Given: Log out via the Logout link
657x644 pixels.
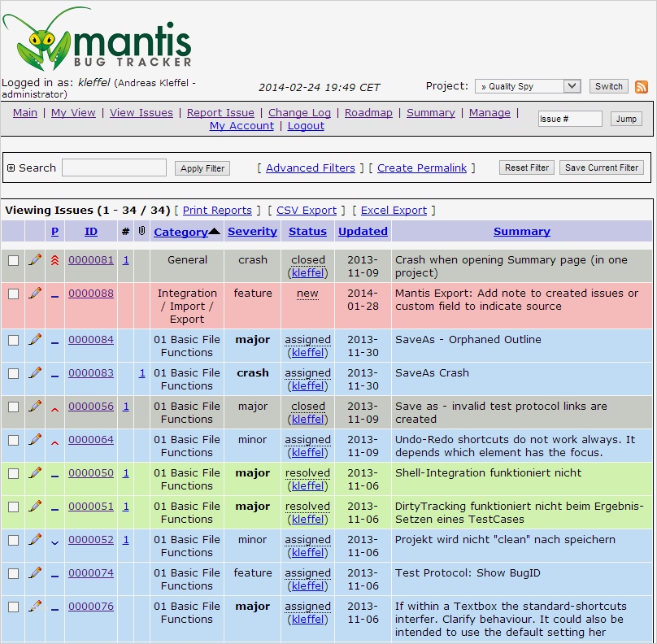Looking at the screenshot, I should [x=306, y=126].
